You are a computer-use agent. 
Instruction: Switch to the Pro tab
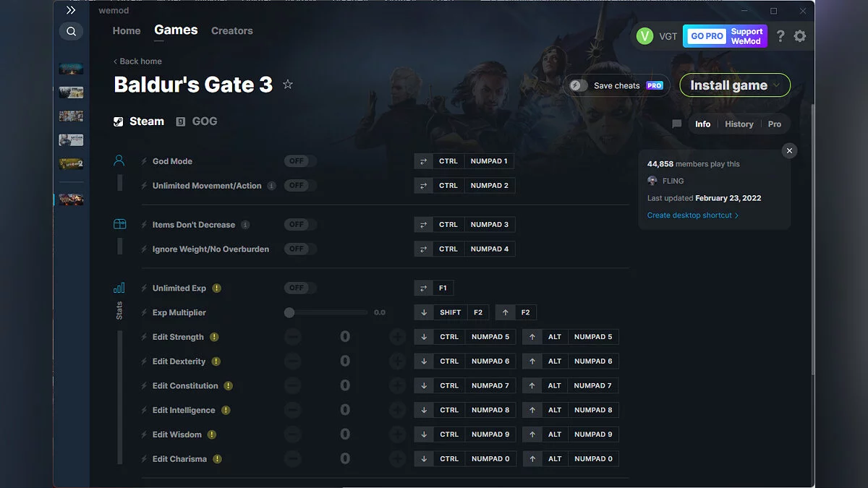775,124
